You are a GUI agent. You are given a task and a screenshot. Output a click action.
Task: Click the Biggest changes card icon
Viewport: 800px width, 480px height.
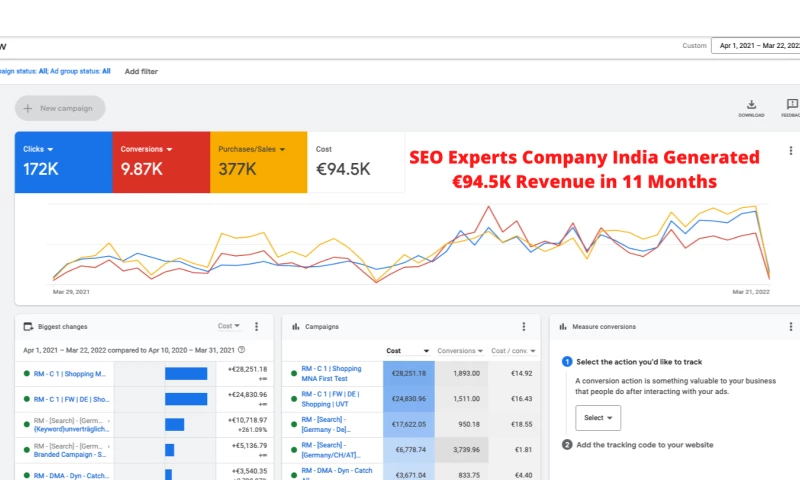[x=29, y=326]
